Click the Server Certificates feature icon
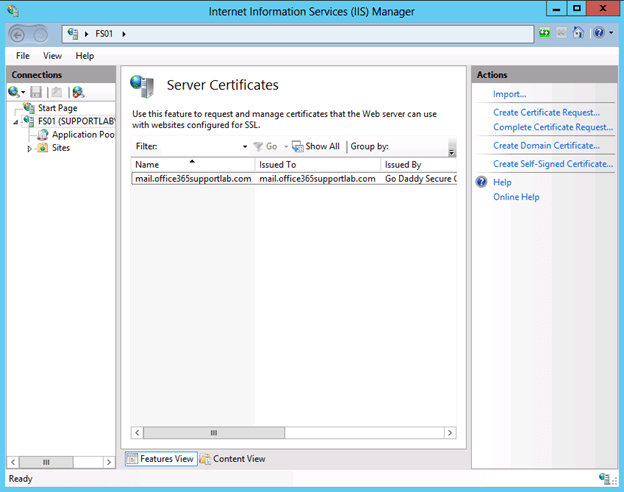This screenshot has width=624, height=492. point(142,86)
